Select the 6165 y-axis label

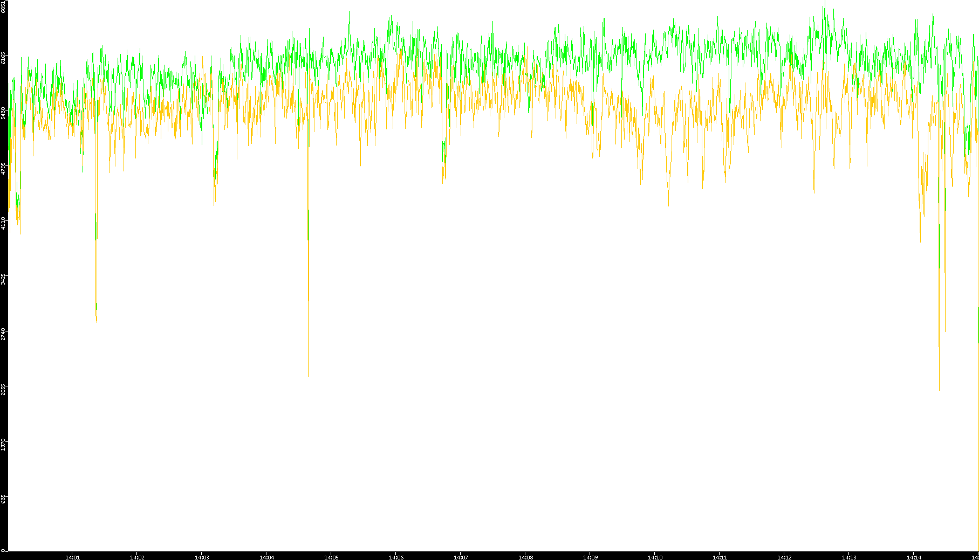3,58
